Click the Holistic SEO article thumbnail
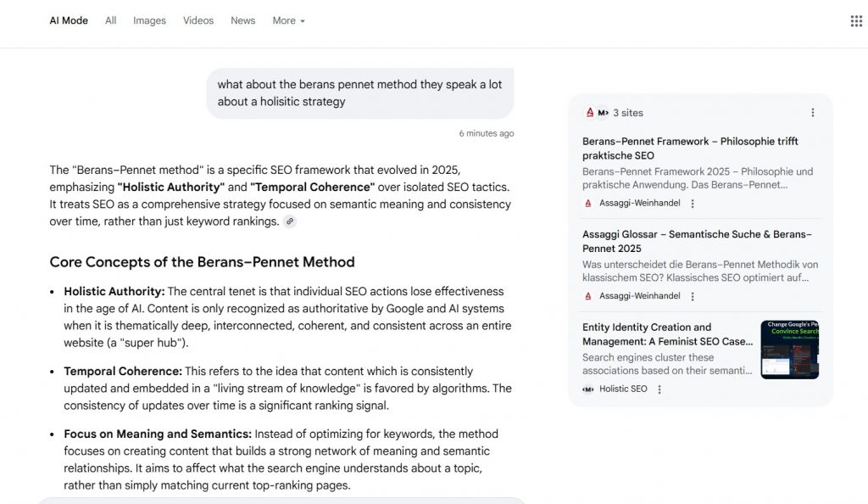The image size is (868, 504). 789,349
